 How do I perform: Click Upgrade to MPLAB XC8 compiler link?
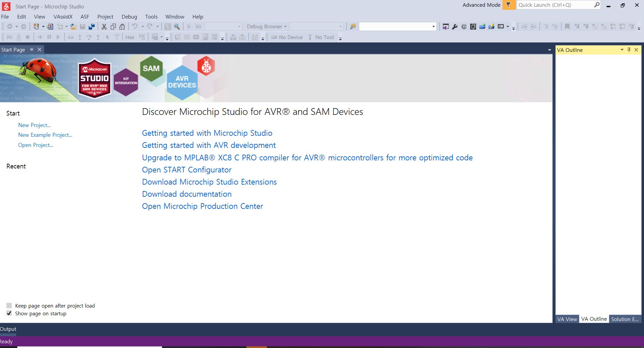tap(307, 158)
